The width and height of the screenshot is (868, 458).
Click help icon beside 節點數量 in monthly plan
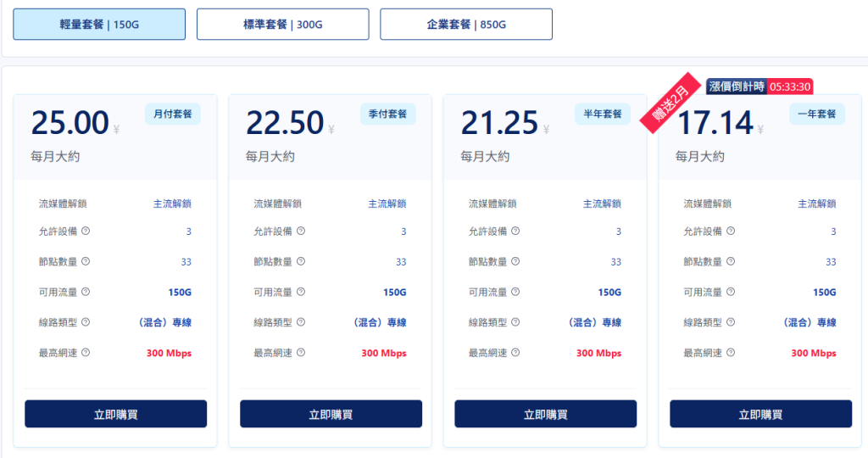coord(86,261)
